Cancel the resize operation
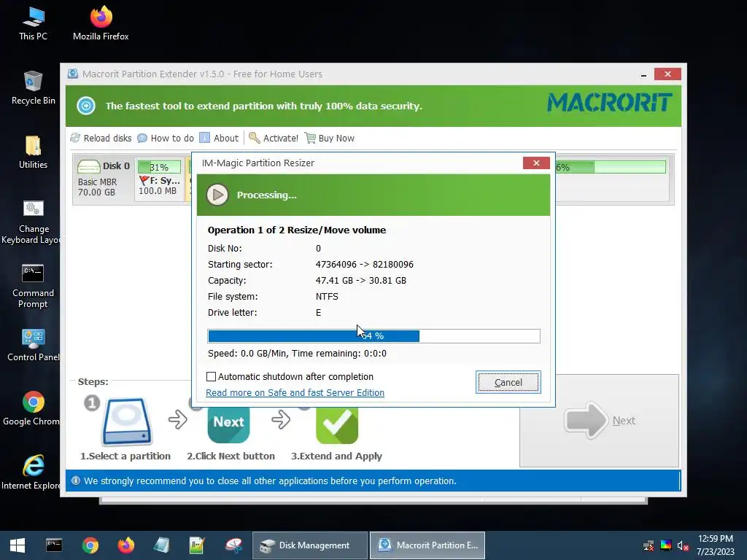 point(508,382)
